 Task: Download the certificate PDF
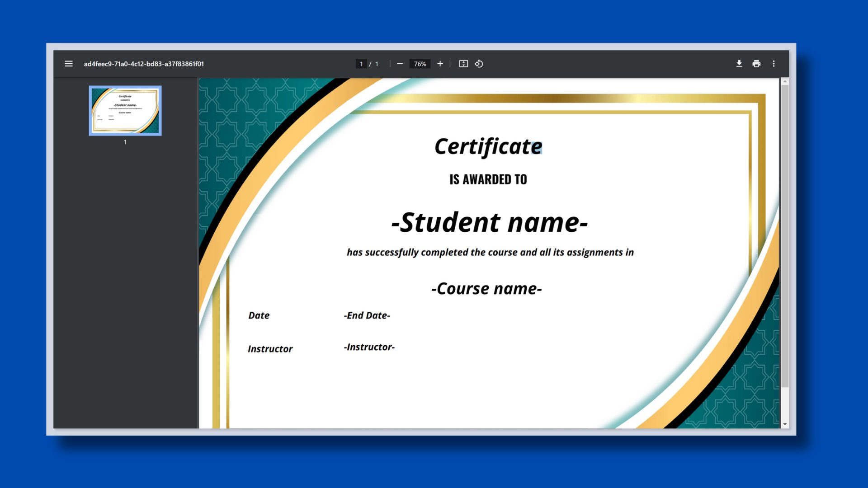click(739, 64)
